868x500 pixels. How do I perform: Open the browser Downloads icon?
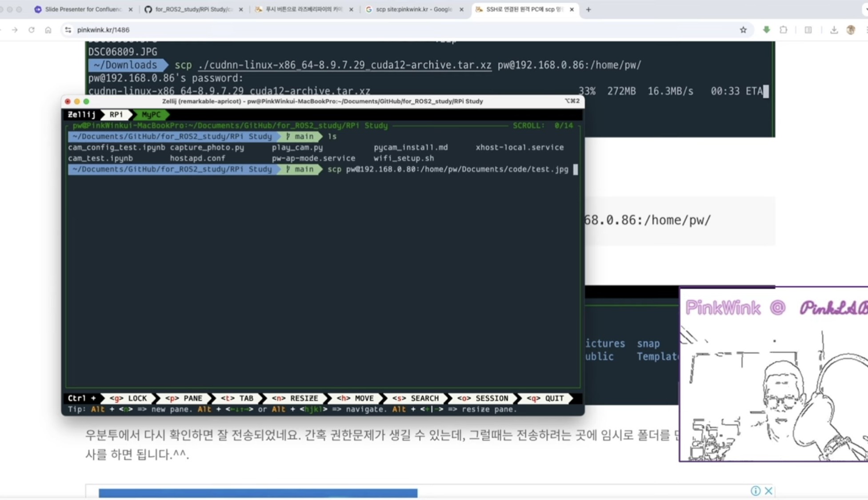(x=834, y=30)
